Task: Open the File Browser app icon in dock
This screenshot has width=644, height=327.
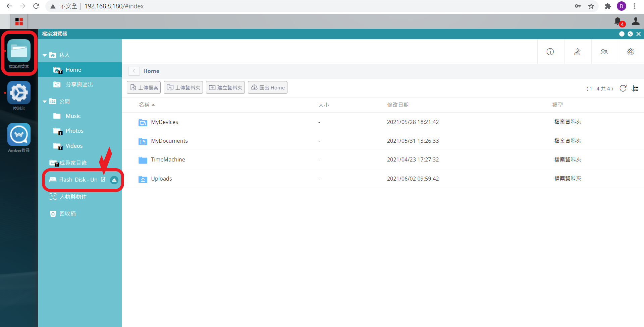Action: 19,51
